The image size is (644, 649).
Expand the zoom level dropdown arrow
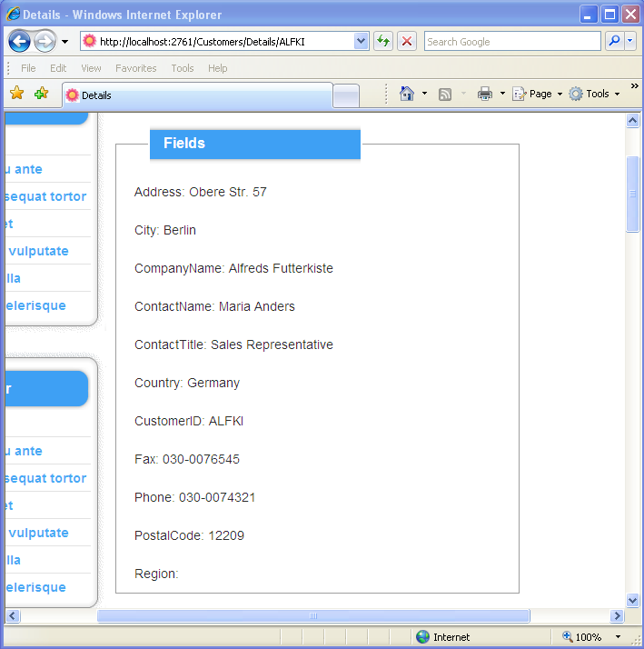pyautogui.click(x=618, y=636)
